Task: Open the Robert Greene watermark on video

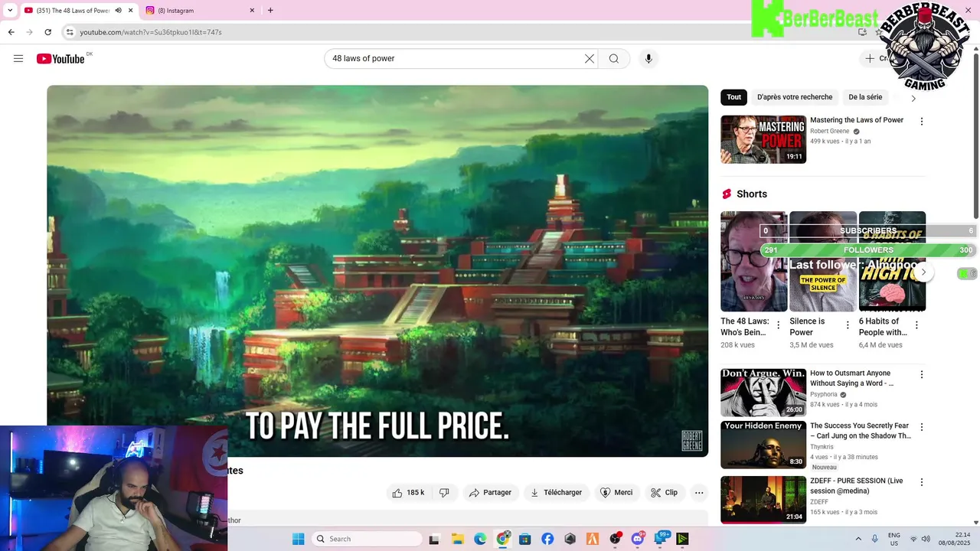Action: point(691,441)
